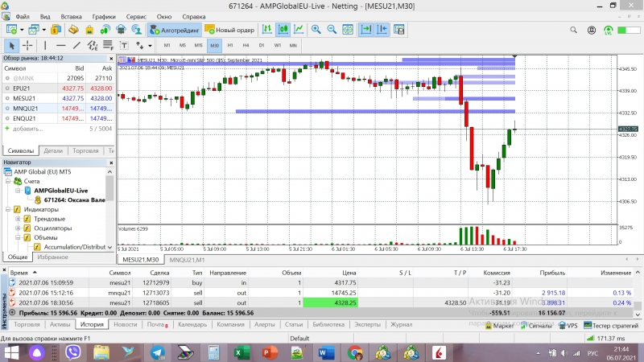Open the Вставка menu
This screenshot has width=644, height=362.
71,17
